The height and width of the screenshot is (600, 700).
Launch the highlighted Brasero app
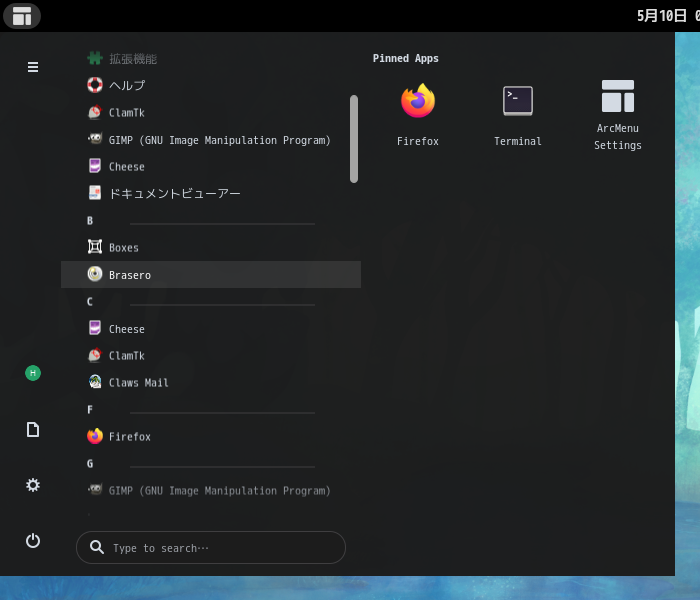pyautogui.click(x=211, y=275)
